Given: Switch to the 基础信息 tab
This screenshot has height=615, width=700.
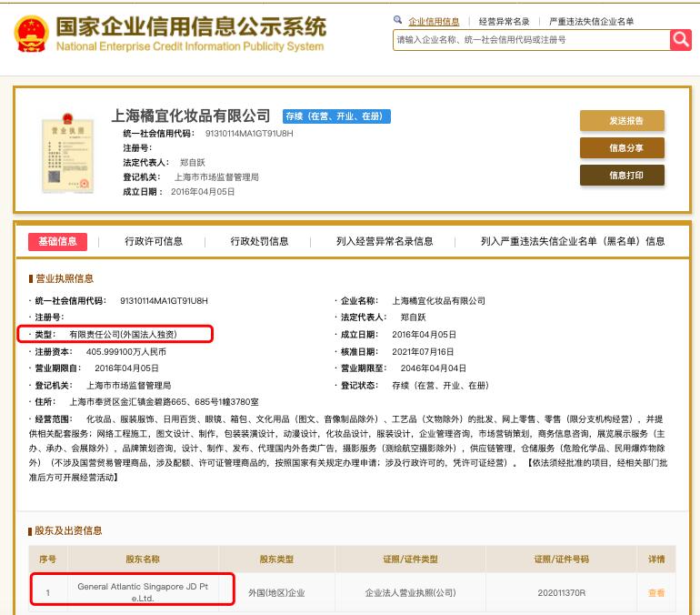Looking at the screenshot, I should 58,242.
